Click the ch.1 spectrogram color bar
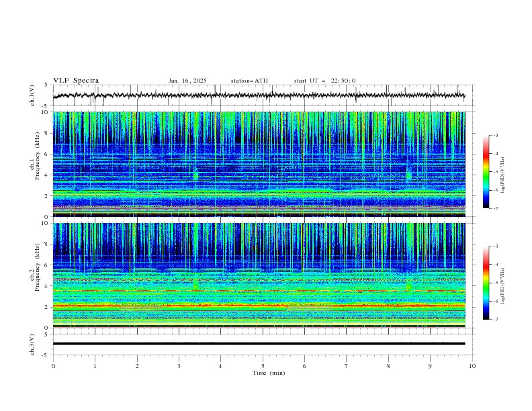The height and width of the screenshot is (411, 532). pyautogui.click(x=486, y=172)
